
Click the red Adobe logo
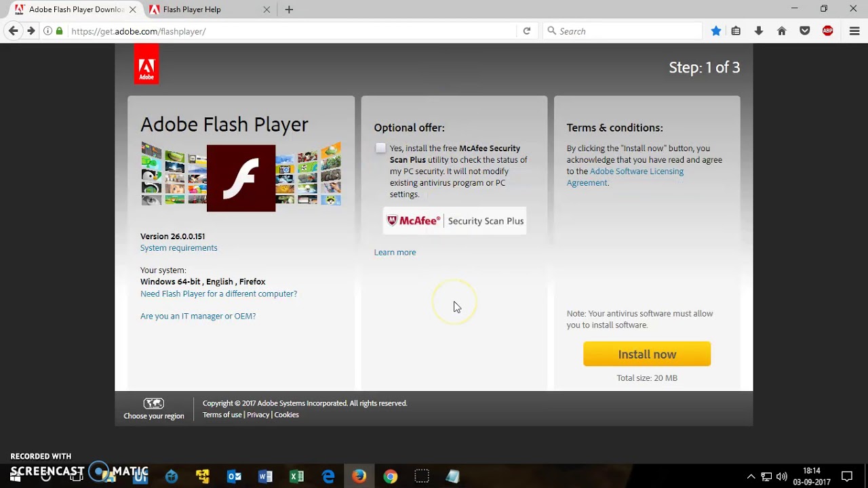[146, 64]
